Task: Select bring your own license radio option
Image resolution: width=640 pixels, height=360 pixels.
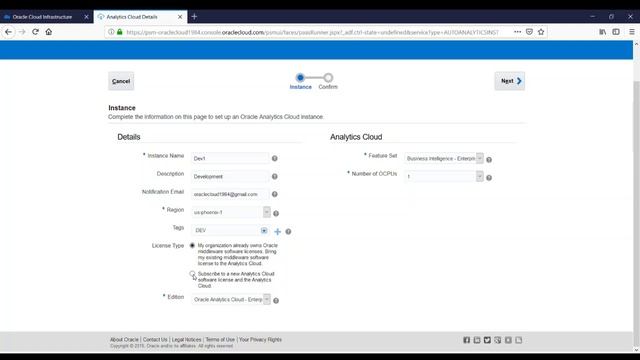Action: tap(192, 245)
